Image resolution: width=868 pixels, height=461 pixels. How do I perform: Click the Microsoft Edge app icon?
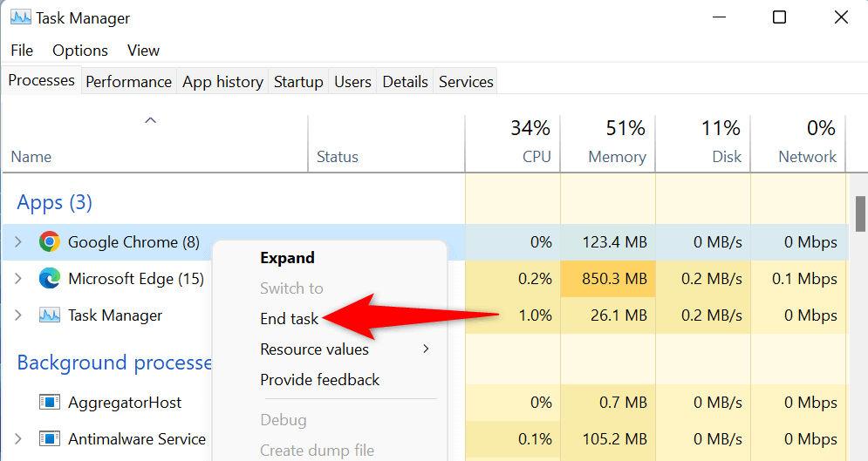pos(50,279)
